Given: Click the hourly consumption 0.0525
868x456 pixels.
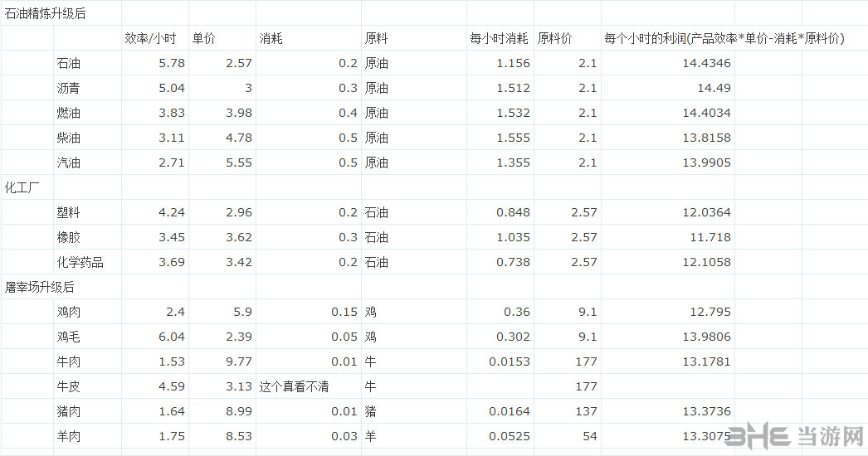Looking at the screenshot, I should click(x=510, y=437).
